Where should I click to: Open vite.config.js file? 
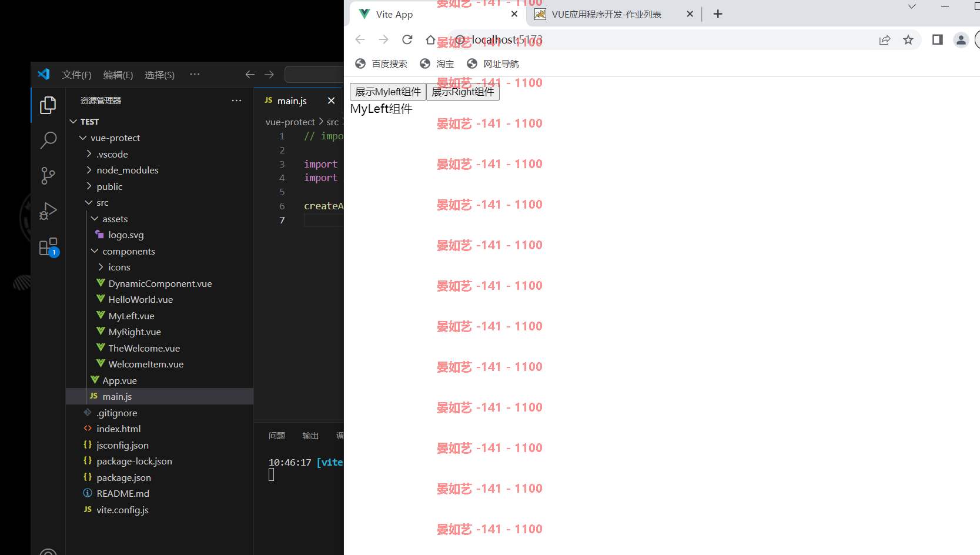[x=159, y=510]
